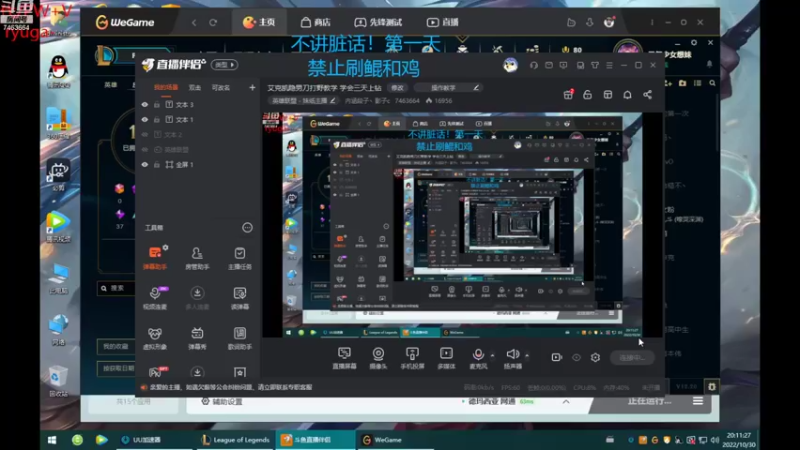
Task: Switch to the second scene tab
Action: click(x=195, y=87)
